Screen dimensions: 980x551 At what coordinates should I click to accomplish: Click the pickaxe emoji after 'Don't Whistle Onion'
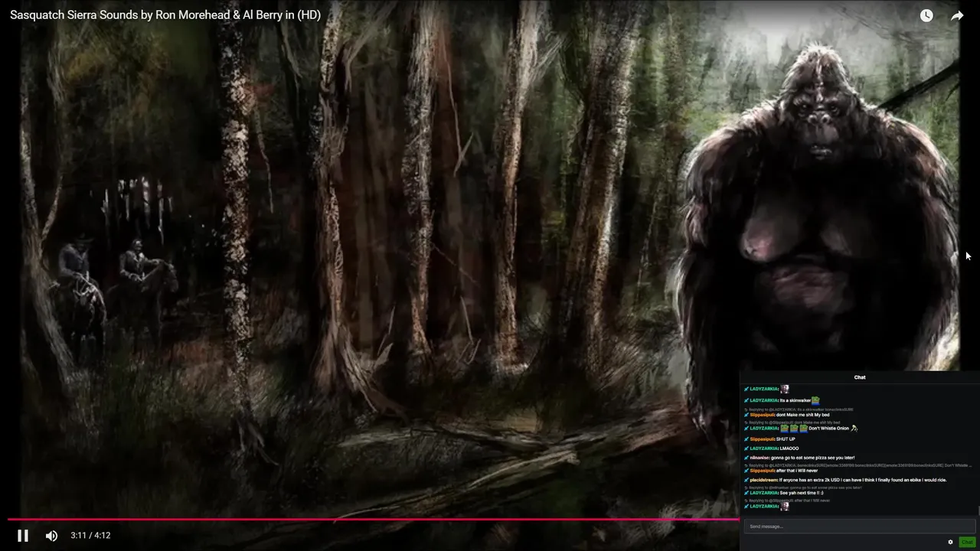click(x=854, y=429)
